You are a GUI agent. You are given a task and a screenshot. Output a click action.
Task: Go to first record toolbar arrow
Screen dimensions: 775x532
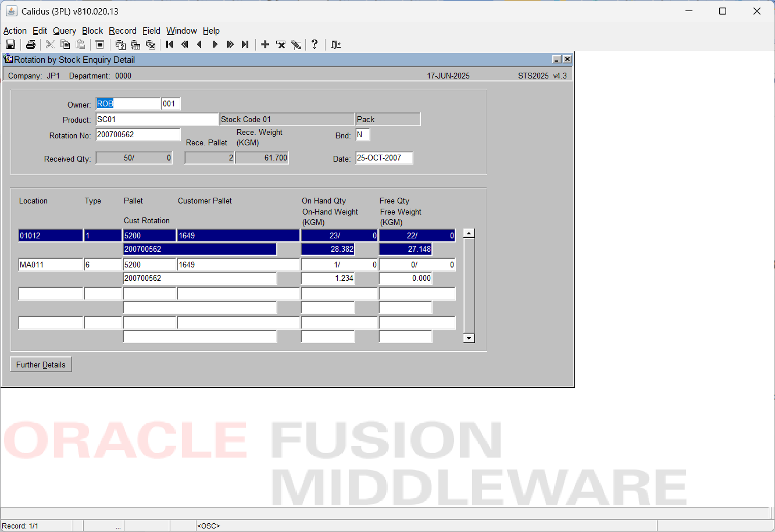170,45
